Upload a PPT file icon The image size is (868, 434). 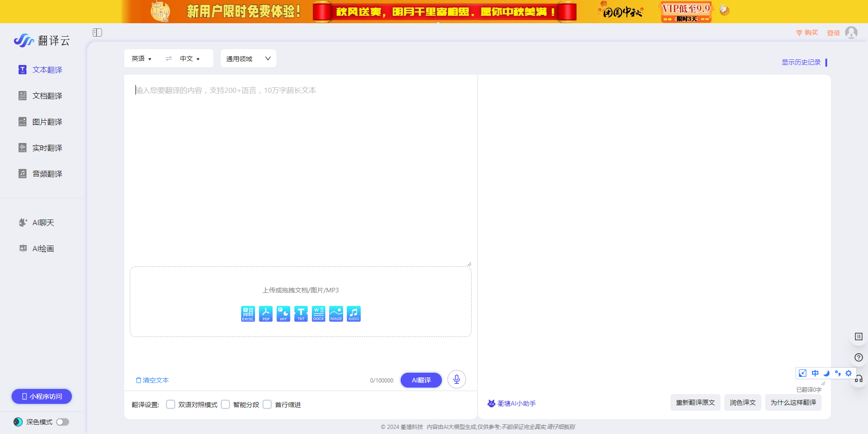pos(283,314)
